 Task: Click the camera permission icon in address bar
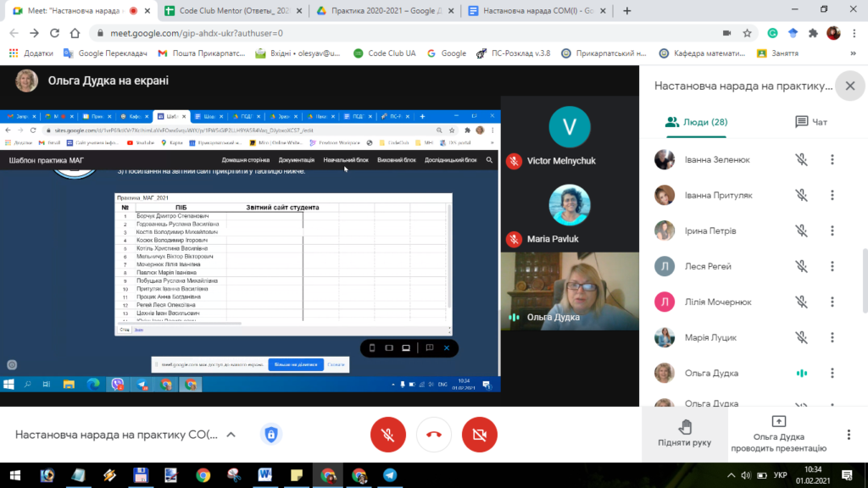tap(726, 33)
